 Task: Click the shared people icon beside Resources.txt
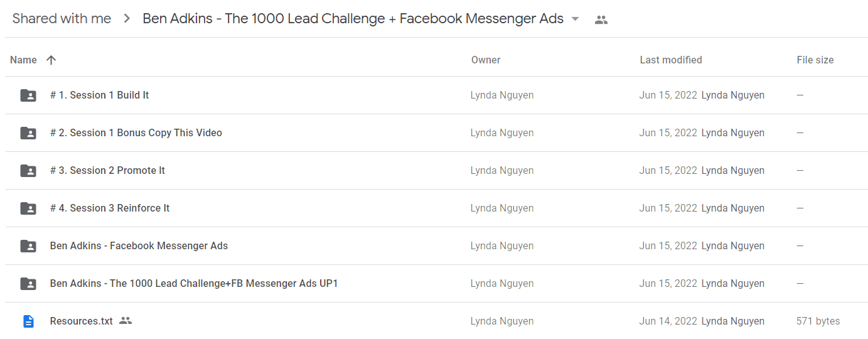tap(126, 321)
